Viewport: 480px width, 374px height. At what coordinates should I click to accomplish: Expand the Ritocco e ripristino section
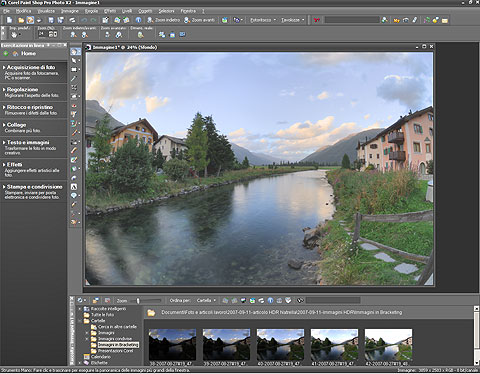point(29,107)
